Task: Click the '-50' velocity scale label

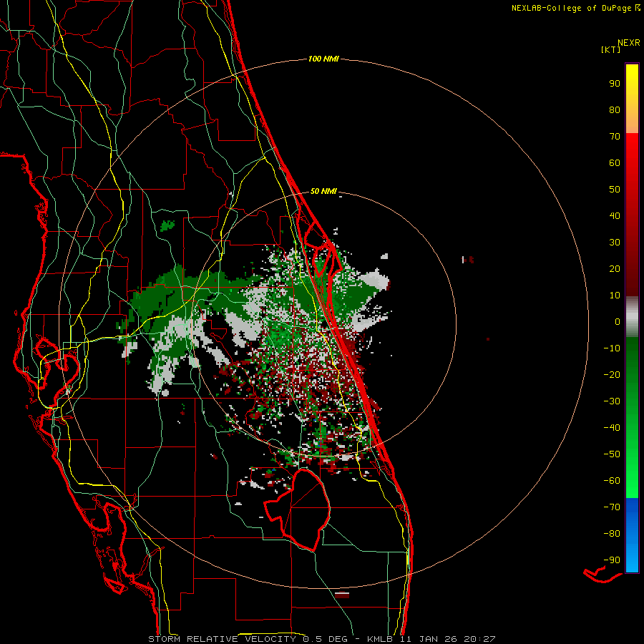Action: pos(612,454)
